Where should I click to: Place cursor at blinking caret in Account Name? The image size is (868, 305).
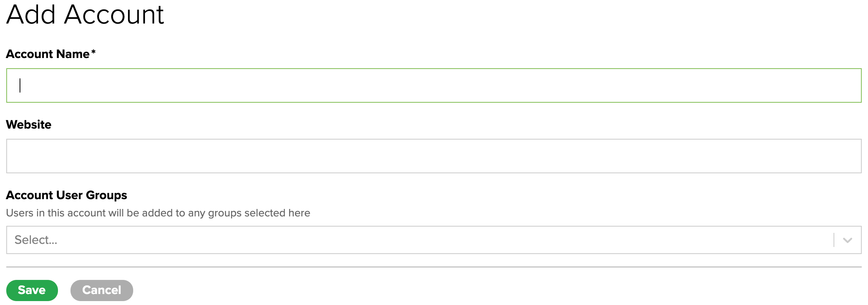click(x=20, y=85)
